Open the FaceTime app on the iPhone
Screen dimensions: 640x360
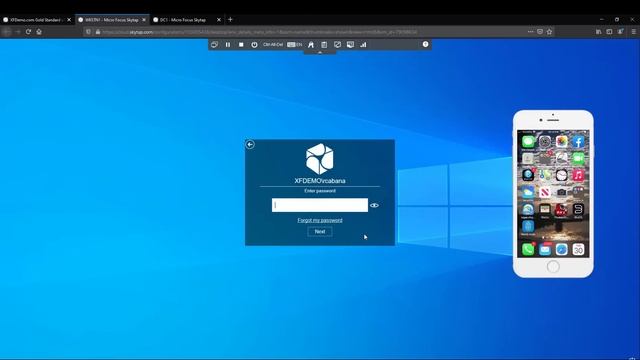[x=578, y=158]
